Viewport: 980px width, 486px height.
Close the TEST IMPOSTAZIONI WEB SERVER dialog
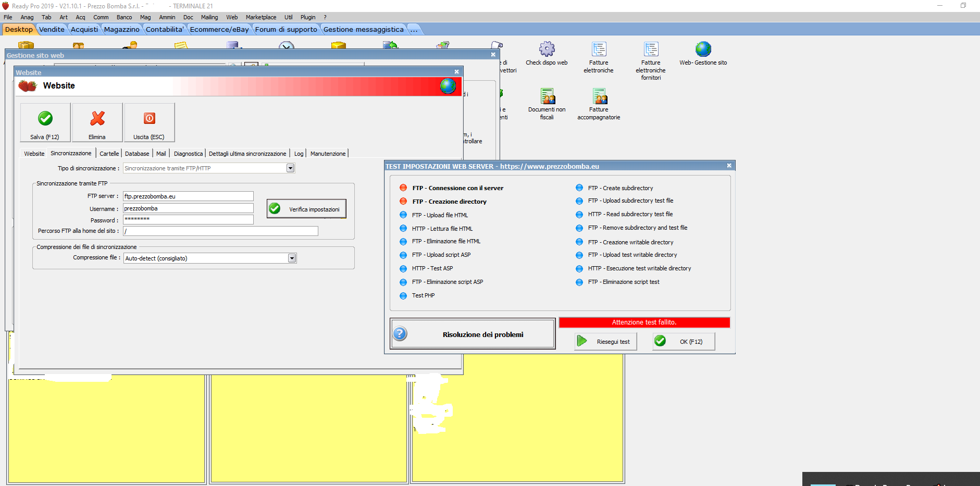click(x=729, y=166)
